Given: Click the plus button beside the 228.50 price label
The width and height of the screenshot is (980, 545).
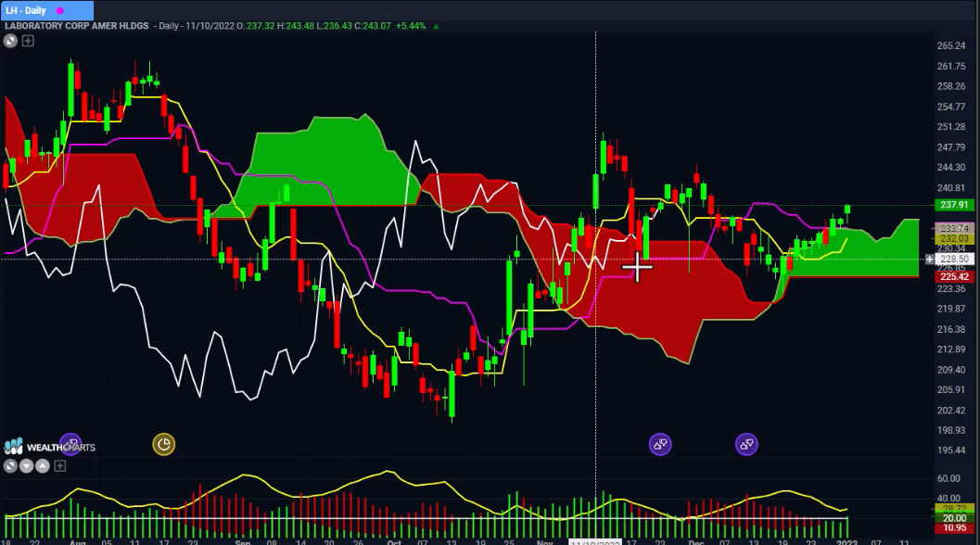Looking at the screenshot, I should click(929, 259).
